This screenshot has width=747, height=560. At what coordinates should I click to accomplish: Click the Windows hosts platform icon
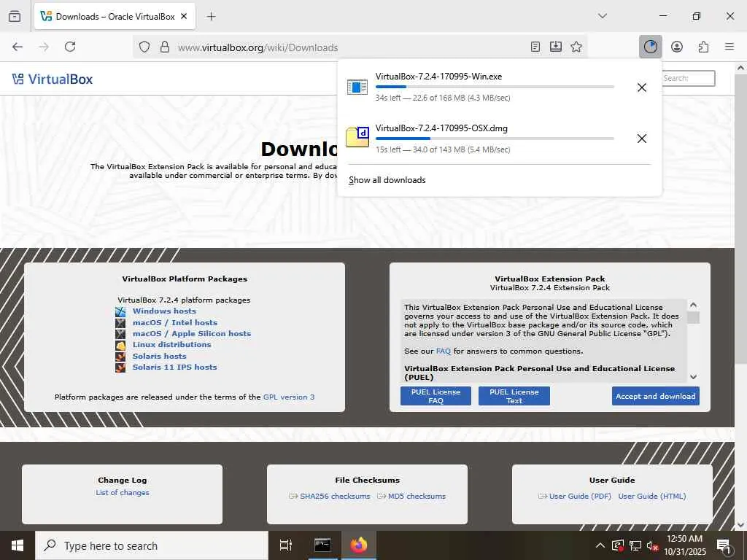coord(120,312)
